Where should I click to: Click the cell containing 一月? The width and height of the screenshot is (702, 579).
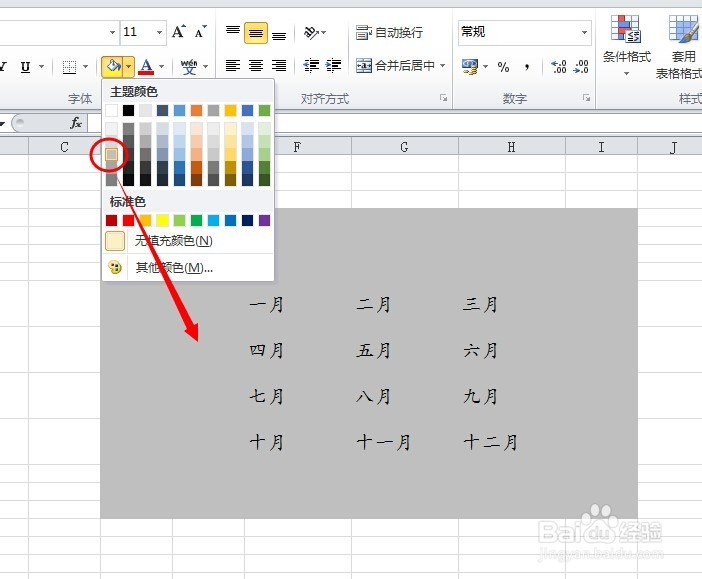pyautogui.click(x=298, y=305)
